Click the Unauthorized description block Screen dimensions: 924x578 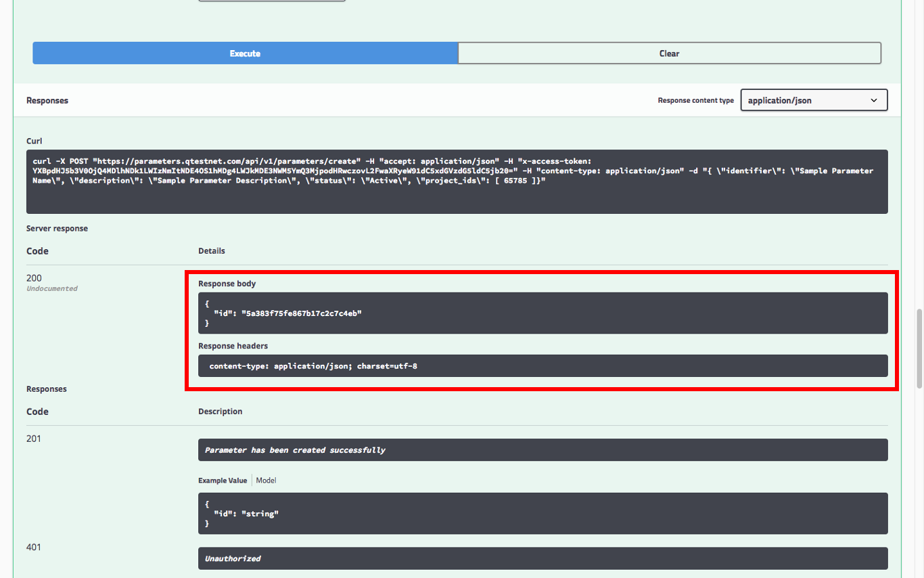coord(233,558)
